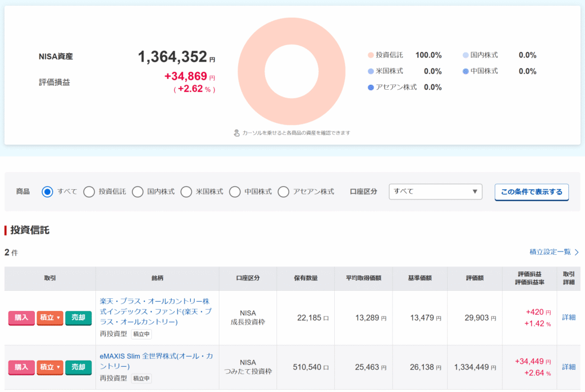585x392 pixels.
Task: Click 購入 for 楽天・プラス・オールカントリー fund
Action: click(x=21, y=318)
